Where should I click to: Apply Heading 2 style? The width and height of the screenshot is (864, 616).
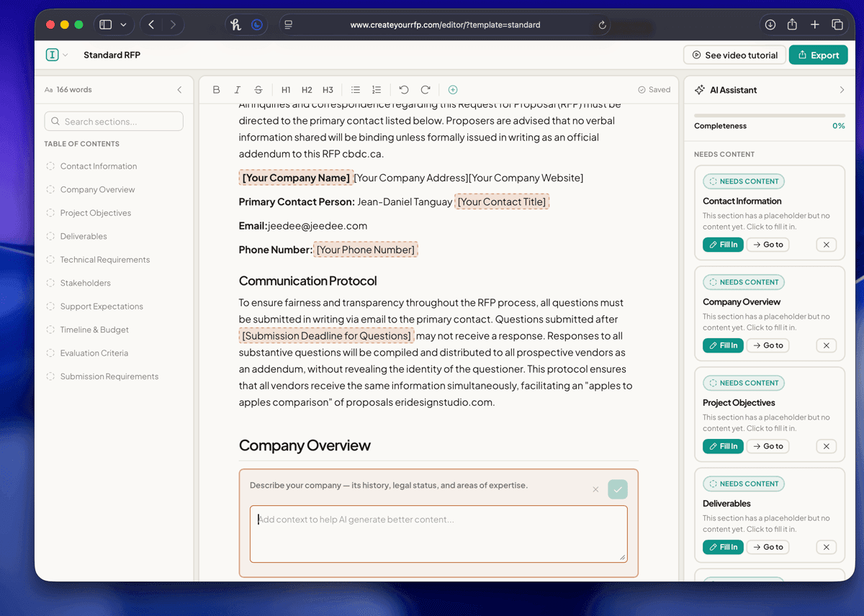[x=307, y=89]
